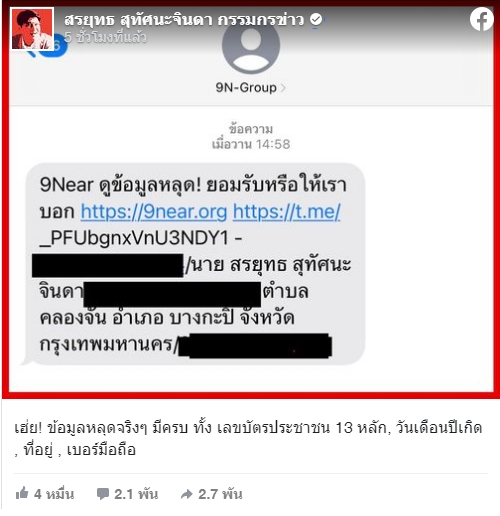500x516 pixels.
Task: Open the poster's profile picture thumbnail
Action: click(x=32, y=29)
